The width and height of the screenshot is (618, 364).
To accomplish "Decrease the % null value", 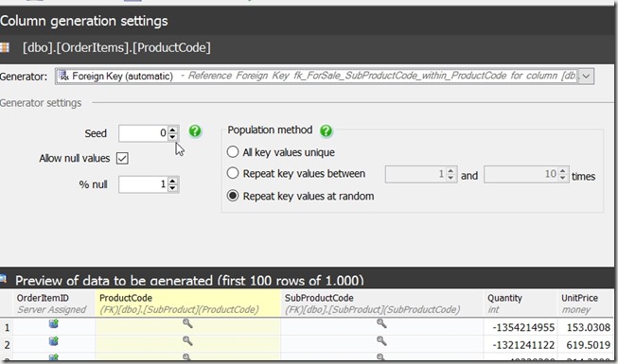I will pyautogui.click(x=172, y=188).
